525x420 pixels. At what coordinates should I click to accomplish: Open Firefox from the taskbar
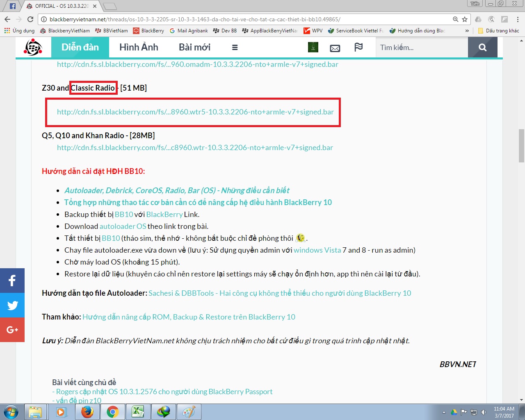point(87,411)
